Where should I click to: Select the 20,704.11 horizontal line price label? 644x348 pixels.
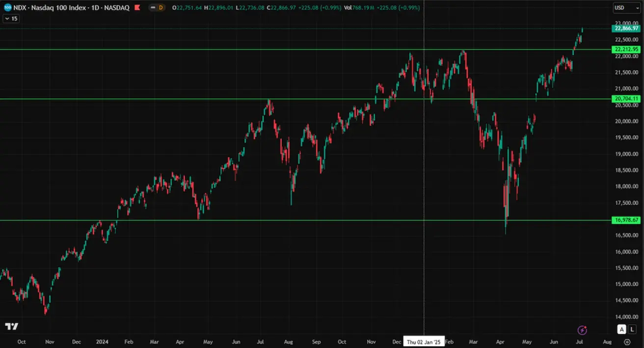click(x=626, y=99)
